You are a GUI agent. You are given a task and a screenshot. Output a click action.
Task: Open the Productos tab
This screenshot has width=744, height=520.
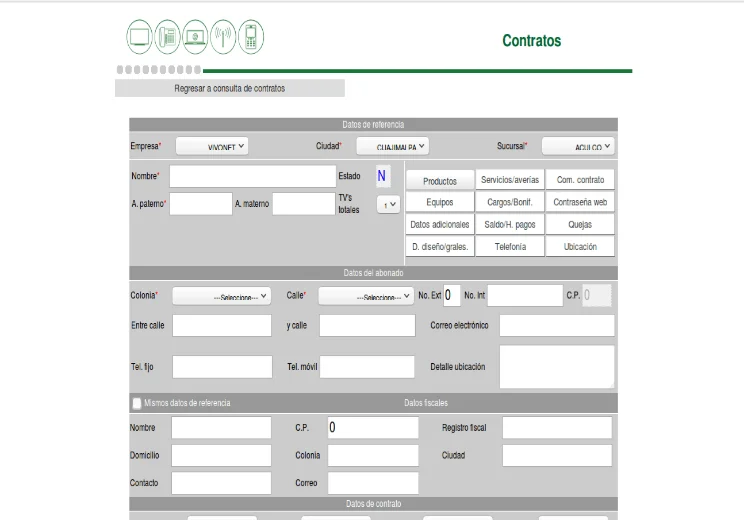pyautogui.click(x=440, y=180)
